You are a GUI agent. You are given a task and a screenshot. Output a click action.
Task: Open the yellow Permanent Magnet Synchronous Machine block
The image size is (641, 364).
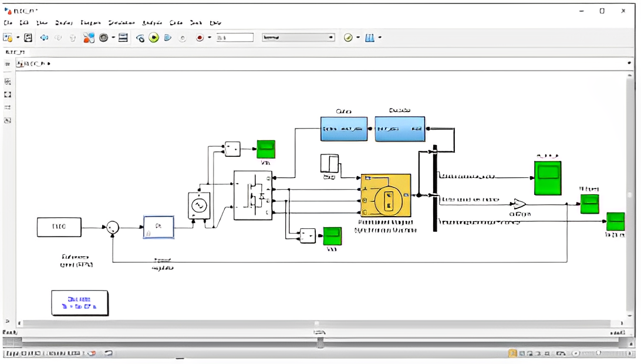click(x=386, y=196)
